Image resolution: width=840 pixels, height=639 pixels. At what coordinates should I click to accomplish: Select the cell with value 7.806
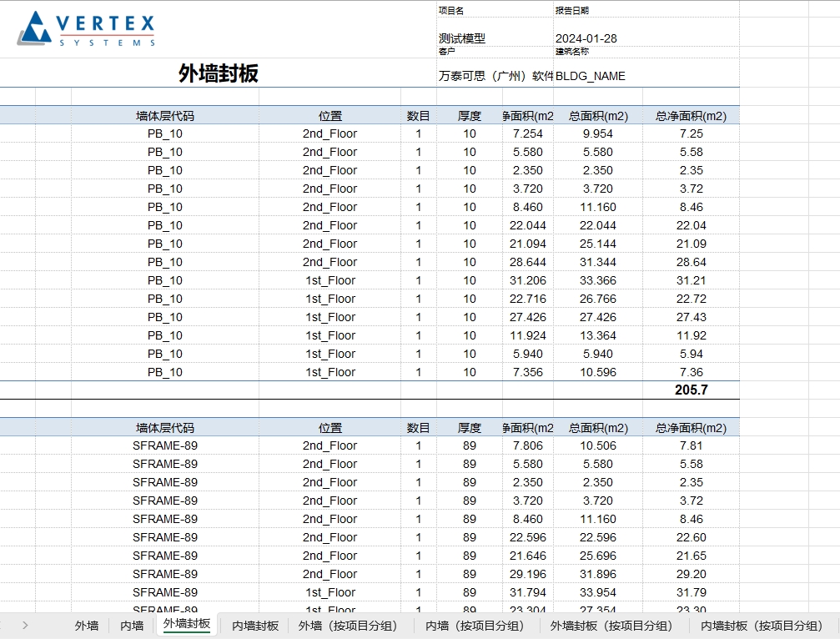point(528,445)
